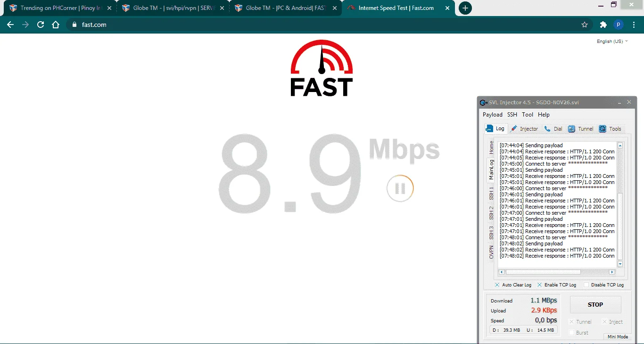Switch to Trending on PHCorner tab
This screenshot has width=644, height=344.
click(x=59, y=8)
